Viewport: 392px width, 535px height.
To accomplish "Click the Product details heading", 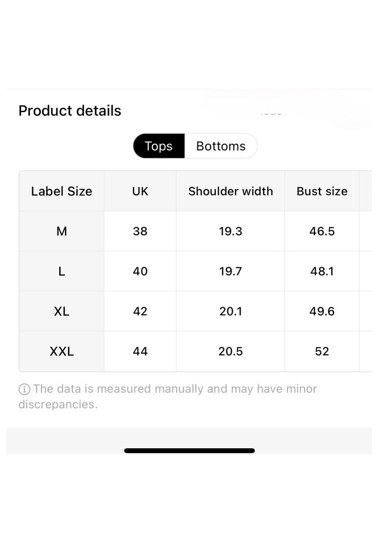I will point(70,111).
